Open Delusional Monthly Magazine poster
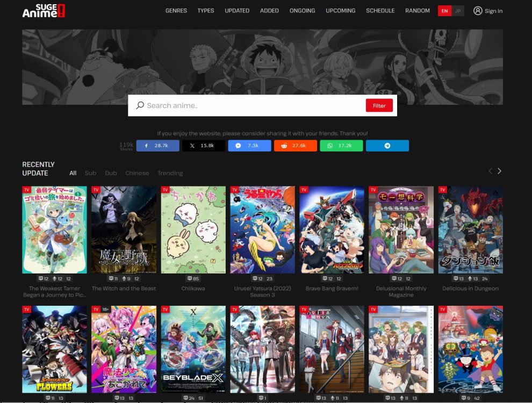532x403 pixels. [401, 229]
